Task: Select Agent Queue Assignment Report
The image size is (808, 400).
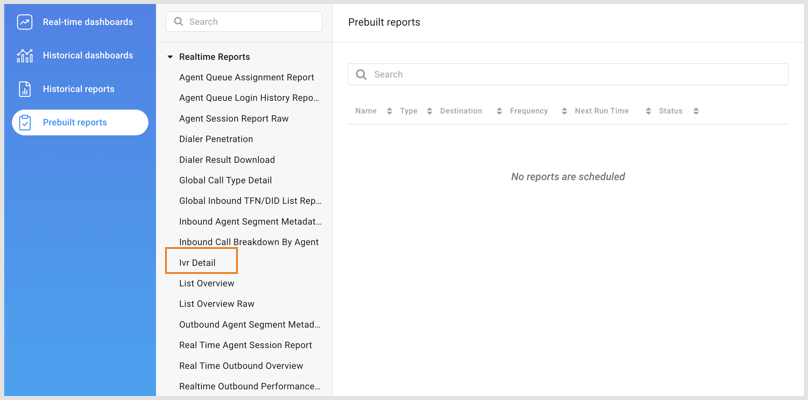Action: click(x=246, y=77)
